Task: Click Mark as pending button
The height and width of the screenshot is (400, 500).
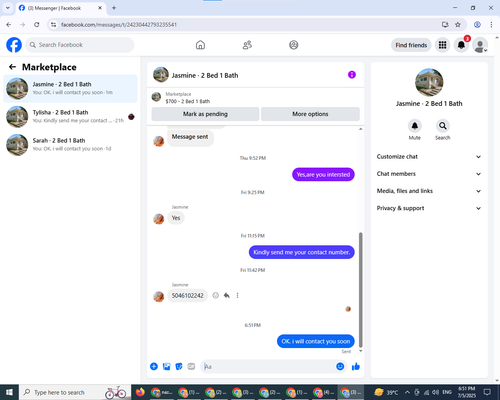Action: point(205,114)
